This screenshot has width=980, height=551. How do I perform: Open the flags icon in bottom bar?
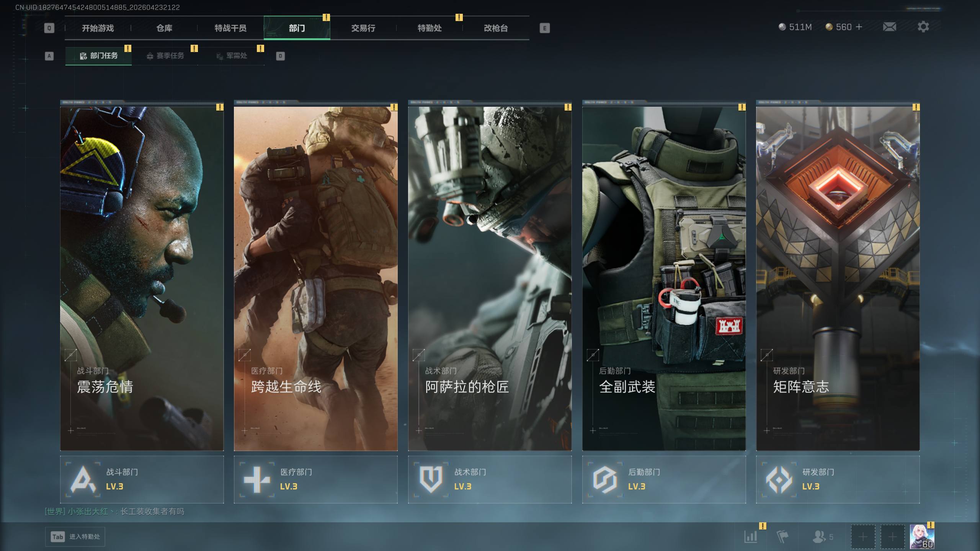point(782,536)
